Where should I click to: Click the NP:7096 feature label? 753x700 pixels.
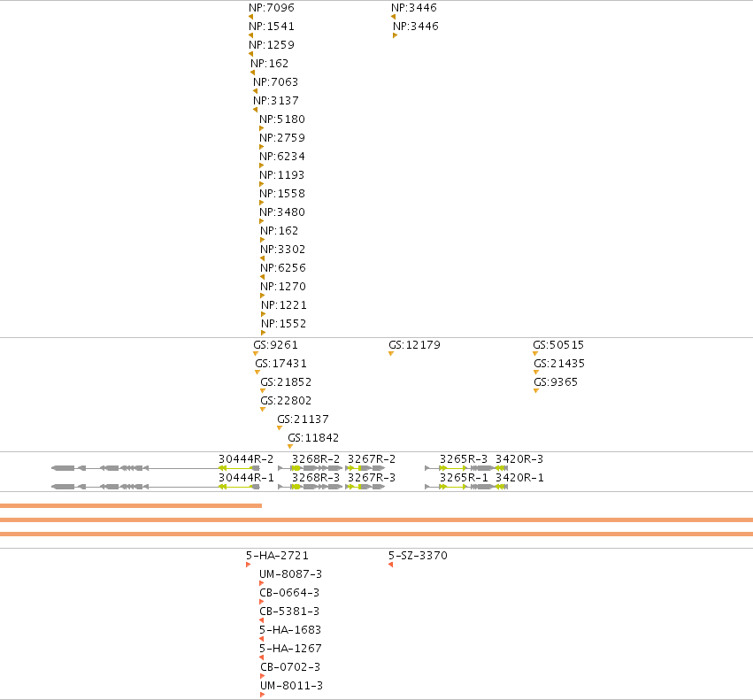point(272,8)
